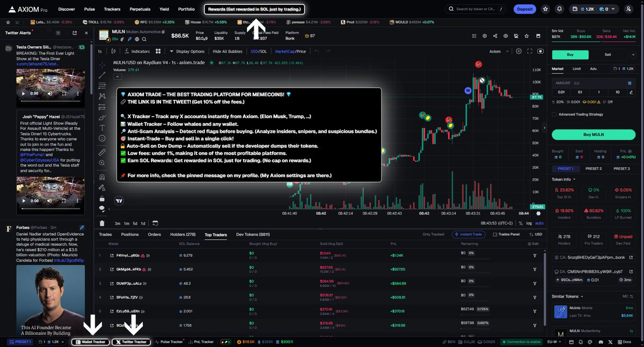Open the notifications bell in top bar
644x347 pixels.
pyautogui.click(x=560, y=9)
